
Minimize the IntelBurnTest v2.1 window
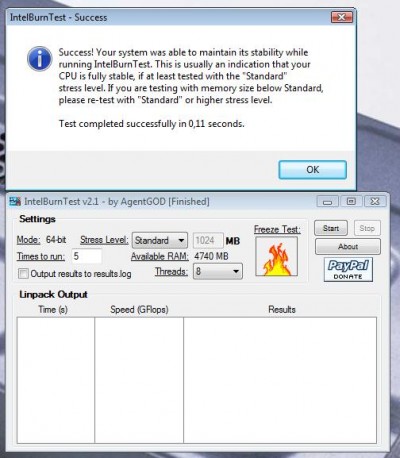pos(327,202)
